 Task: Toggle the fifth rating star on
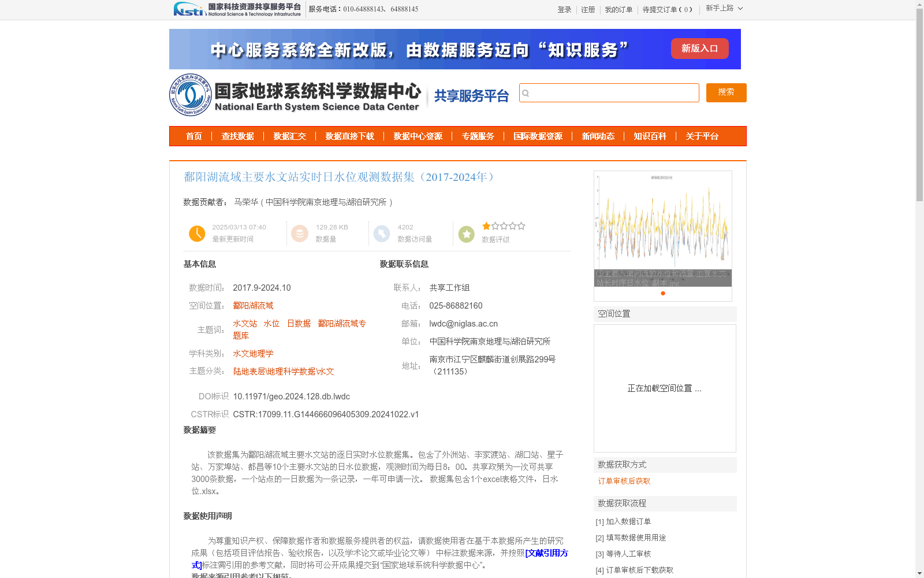point(521,226)
